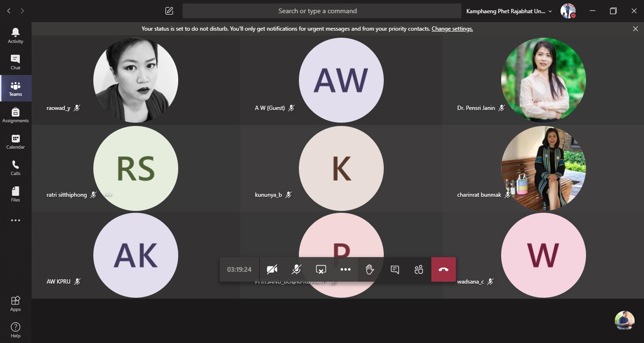Open the Files section
644x343 pixels.
pyautogui.click(x=16, y=194)
